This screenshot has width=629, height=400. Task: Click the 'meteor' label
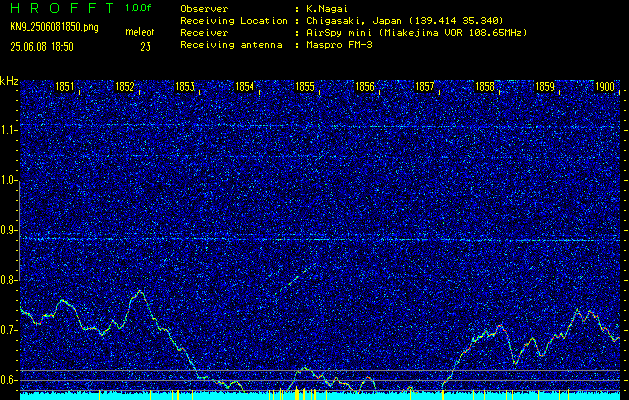point(140,32)
